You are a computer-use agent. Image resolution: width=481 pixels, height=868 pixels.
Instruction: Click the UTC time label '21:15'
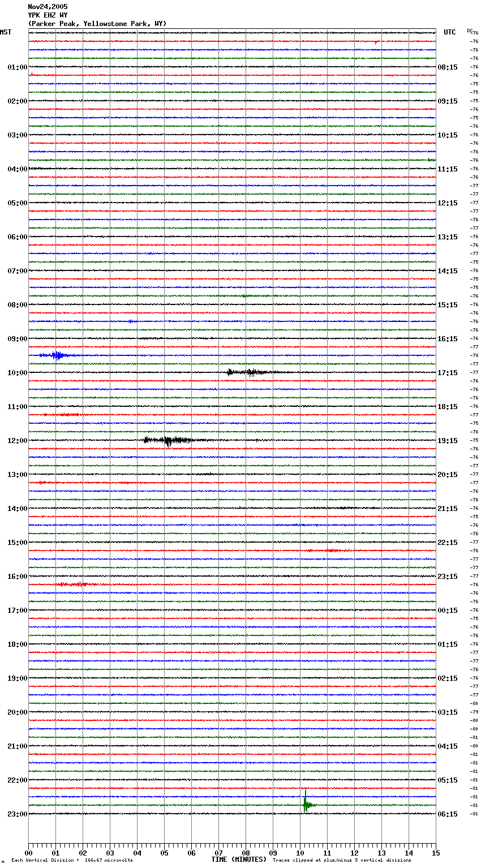(x=448, y=509)
